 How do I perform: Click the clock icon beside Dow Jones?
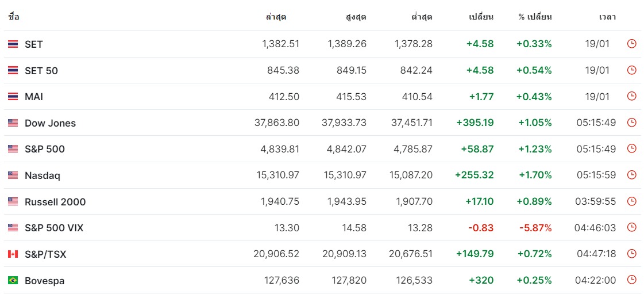click(632, 123)
